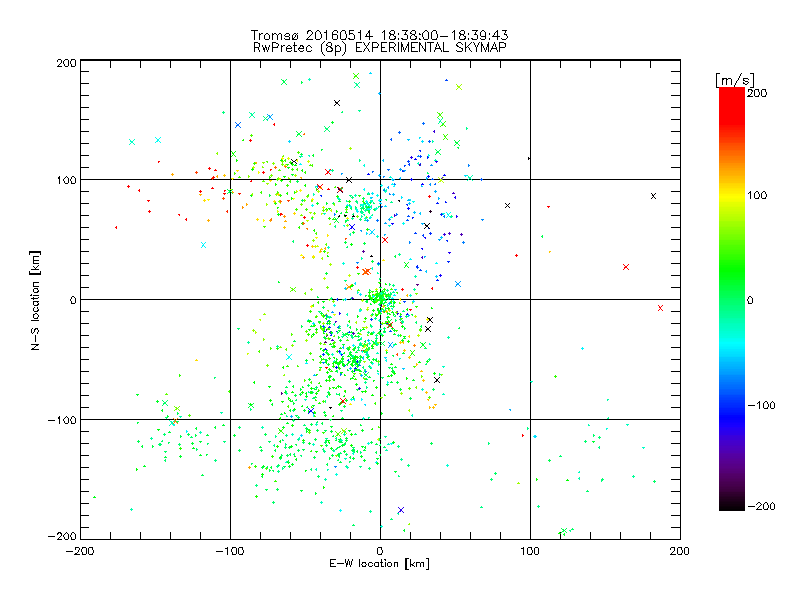Click the title line 'Tromsø 20160514 18:38:00-18:39:43'
Screen dimensions: 800x600
pyautogui.click(x=379, y=35)
